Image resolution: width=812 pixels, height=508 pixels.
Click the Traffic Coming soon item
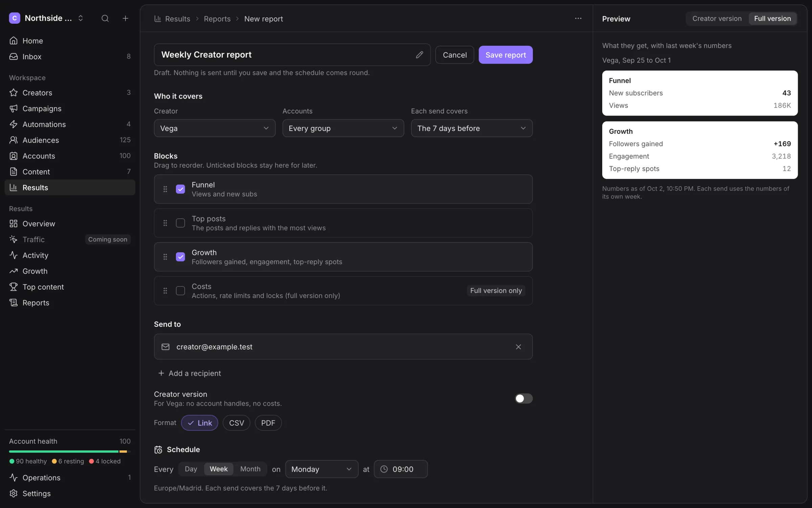click(70, 239)
